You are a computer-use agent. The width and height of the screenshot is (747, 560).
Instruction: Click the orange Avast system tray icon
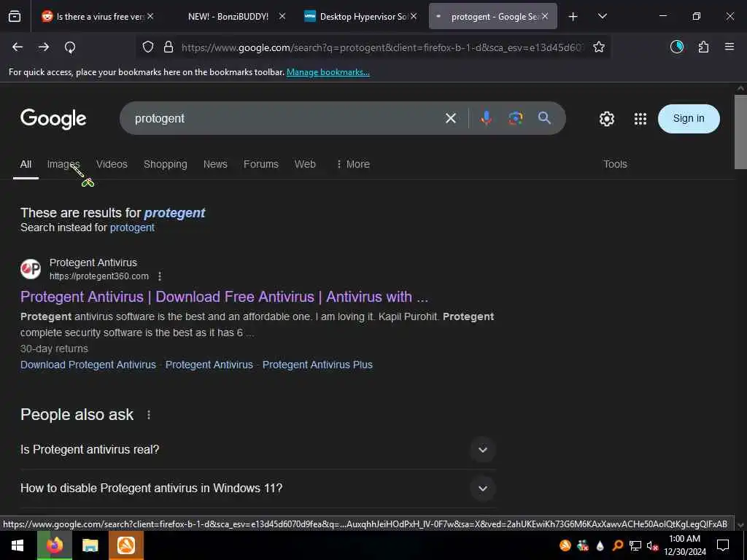pos(565,545)
